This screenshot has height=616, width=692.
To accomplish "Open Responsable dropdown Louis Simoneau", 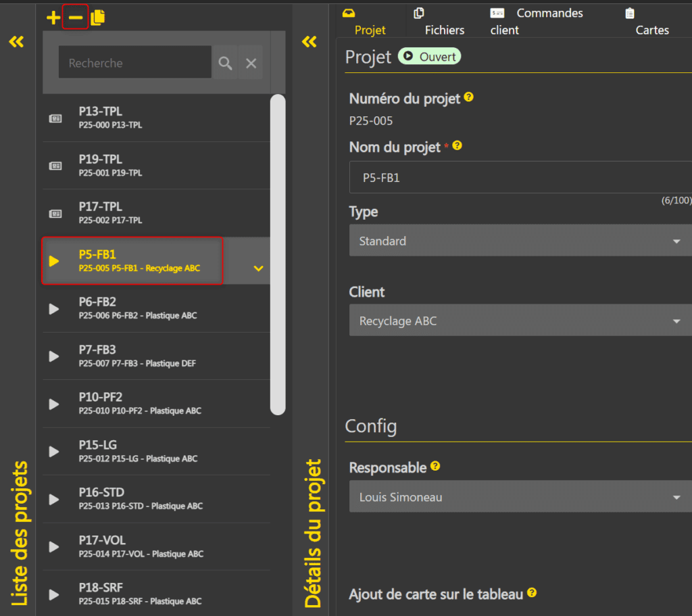I will tap(520, 498).
